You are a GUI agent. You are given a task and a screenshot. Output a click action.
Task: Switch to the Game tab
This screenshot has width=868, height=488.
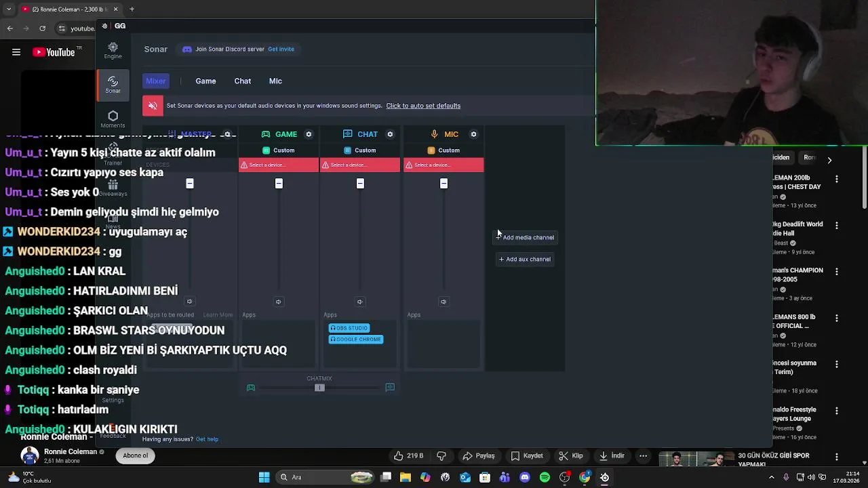[205, 81]
